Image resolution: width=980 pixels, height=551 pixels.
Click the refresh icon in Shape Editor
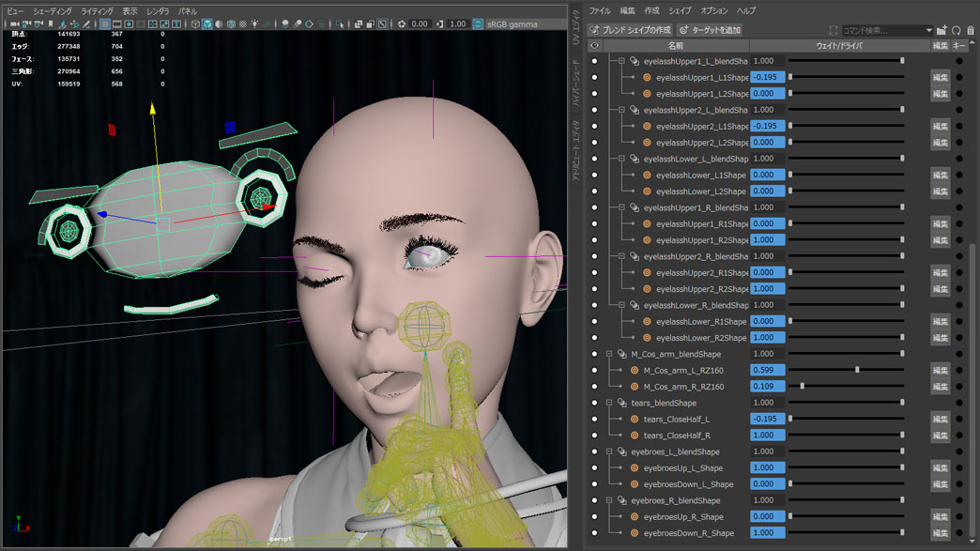pyautogui.click(x=957, y=30)
